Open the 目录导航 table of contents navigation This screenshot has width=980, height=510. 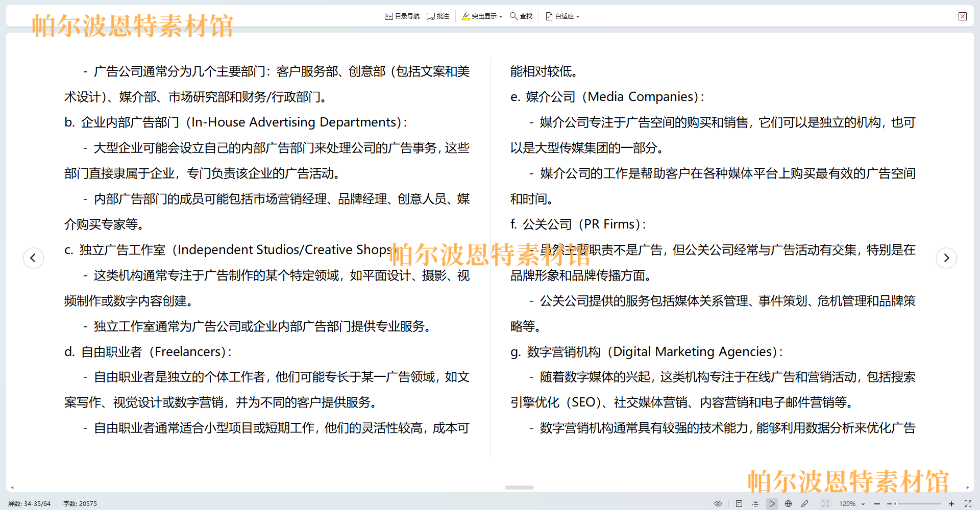click(x=402, y=16)
